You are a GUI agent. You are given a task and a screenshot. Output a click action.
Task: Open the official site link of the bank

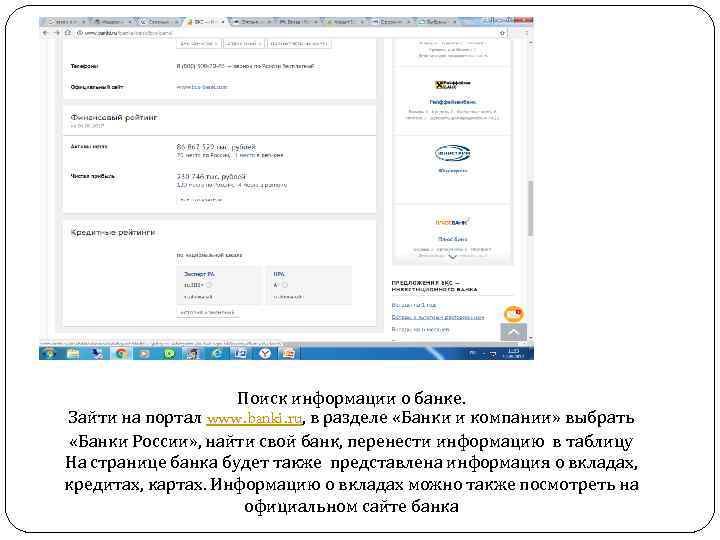coord(202,87)
